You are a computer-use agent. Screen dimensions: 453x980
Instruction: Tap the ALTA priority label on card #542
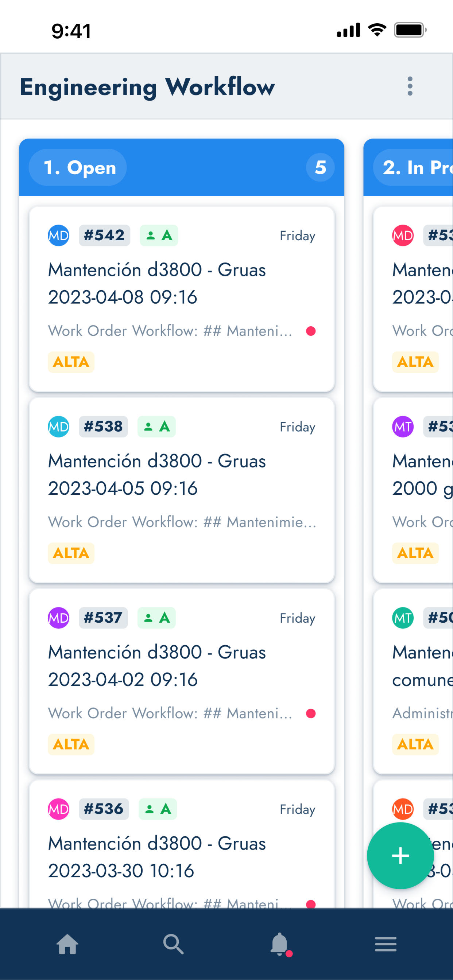[x=71, y=362]
